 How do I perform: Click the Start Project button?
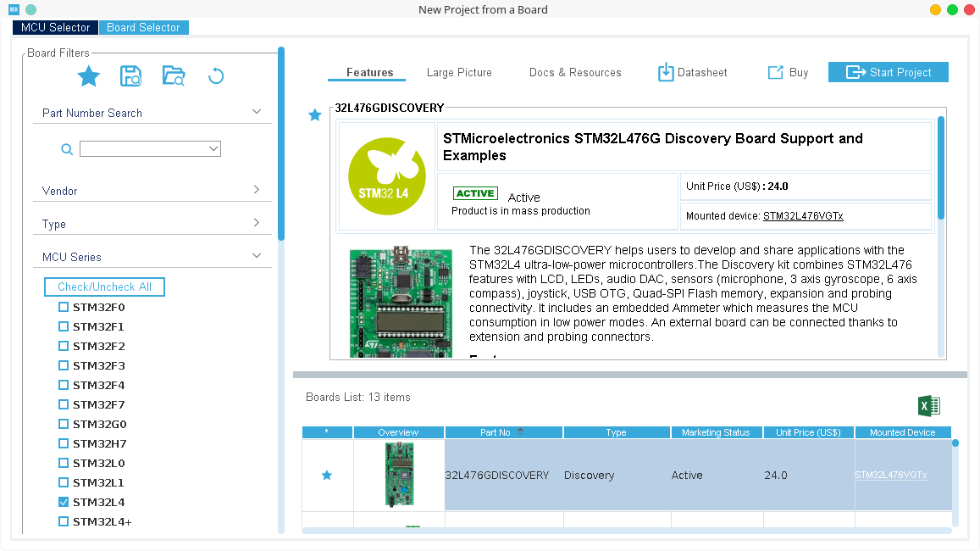tap(889, 72)
